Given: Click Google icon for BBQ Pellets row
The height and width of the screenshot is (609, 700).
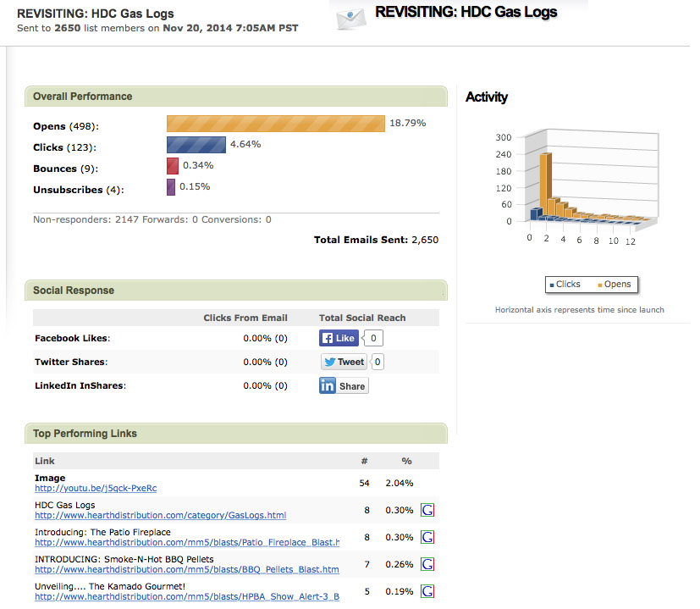Looking at the screenshot, I should point(427,564).
